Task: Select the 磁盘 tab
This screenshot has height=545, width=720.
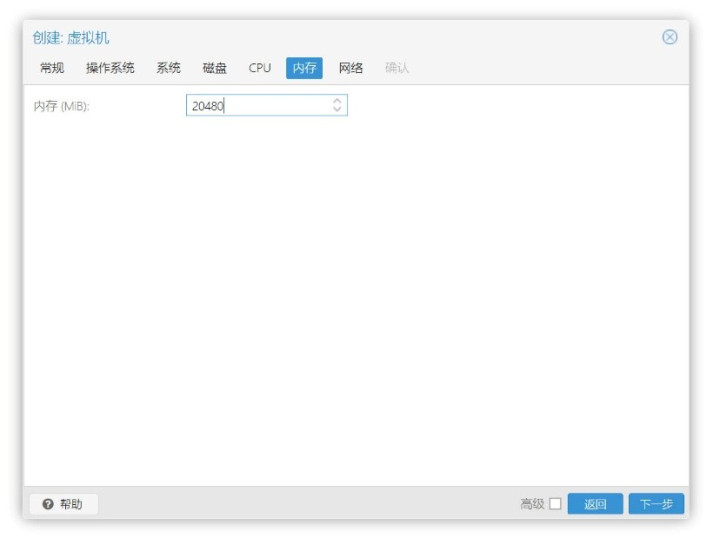Action: (214, 68)
